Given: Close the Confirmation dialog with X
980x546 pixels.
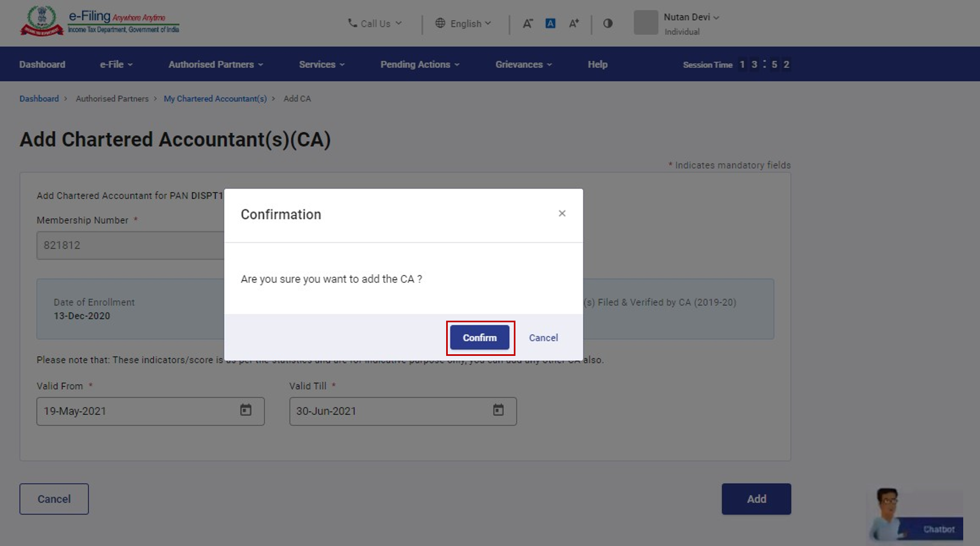Looking at the screenshot, I should pos(562,213).
